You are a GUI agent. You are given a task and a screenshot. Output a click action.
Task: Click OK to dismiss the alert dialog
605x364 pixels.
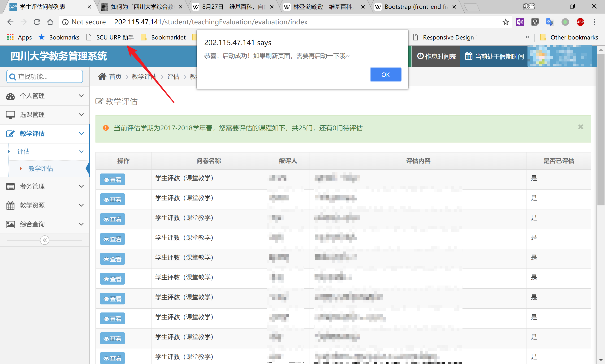click(x=385, y=74)
